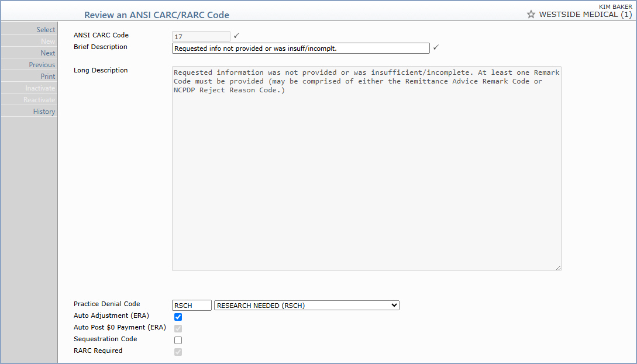Screen dimensions: 637x364
Task: Click the checkmark next to ANSI CARC Code
Action: pyautogui.click(x=236, y=36)
